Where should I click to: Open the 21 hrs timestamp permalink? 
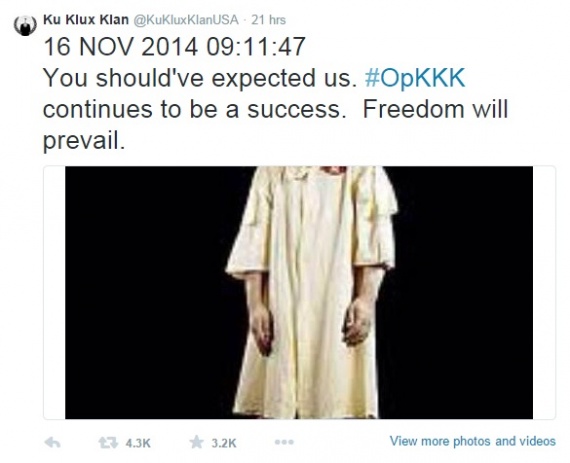[x=268, y=20]
